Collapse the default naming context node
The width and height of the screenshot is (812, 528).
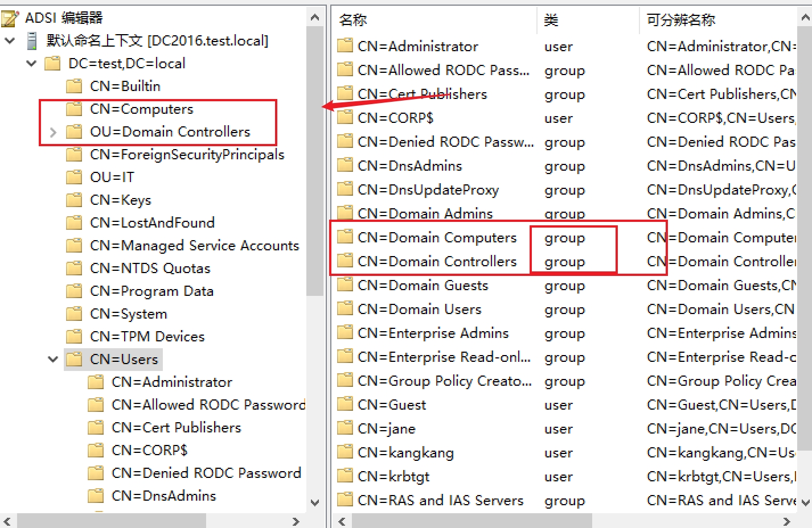tap(10, 41)
